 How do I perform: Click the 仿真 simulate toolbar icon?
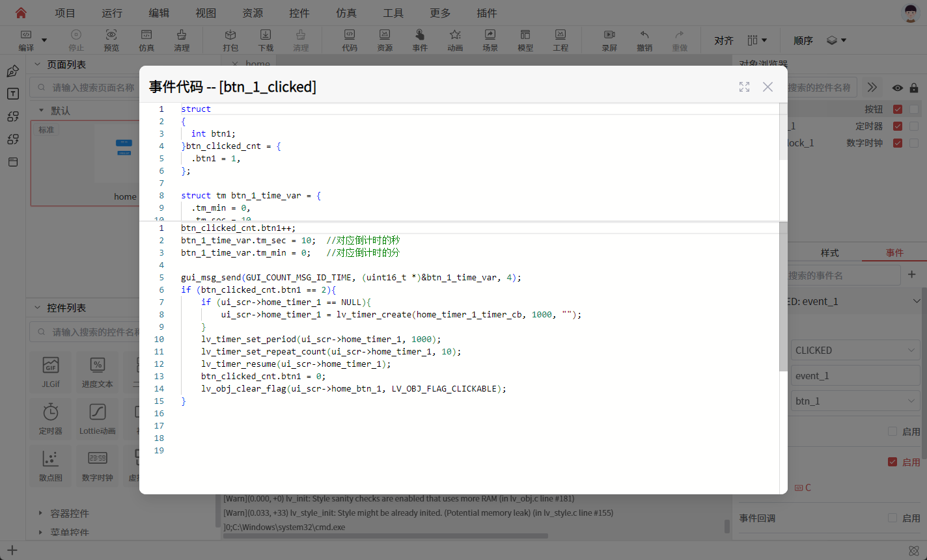146,40
